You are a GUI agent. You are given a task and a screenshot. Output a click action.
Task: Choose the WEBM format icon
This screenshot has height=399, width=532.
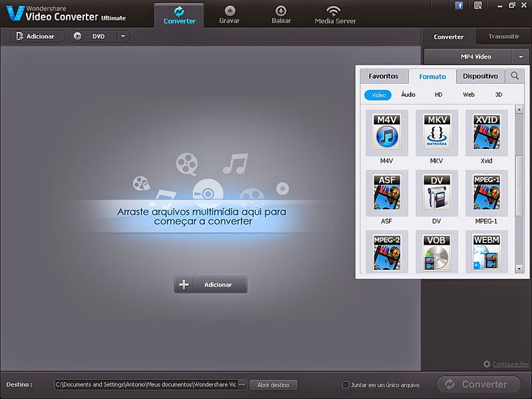pyautogui.click(x=487, y=253)
